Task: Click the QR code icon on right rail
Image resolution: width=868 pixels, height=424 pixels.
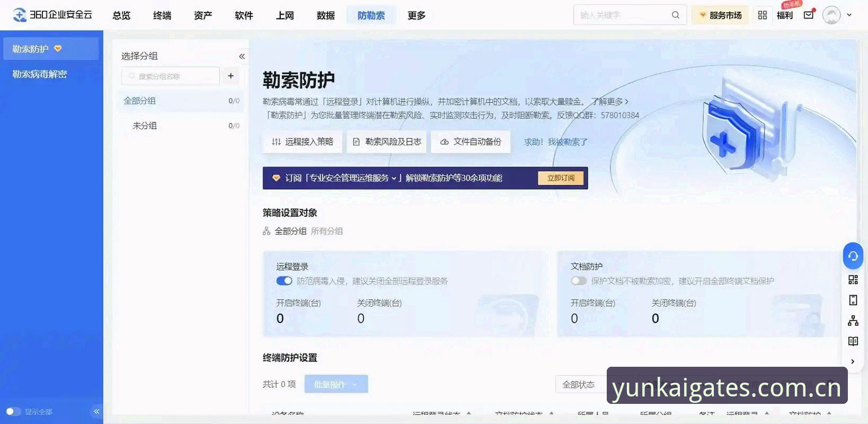Action: pyautogui.click(x=853, y=280)
